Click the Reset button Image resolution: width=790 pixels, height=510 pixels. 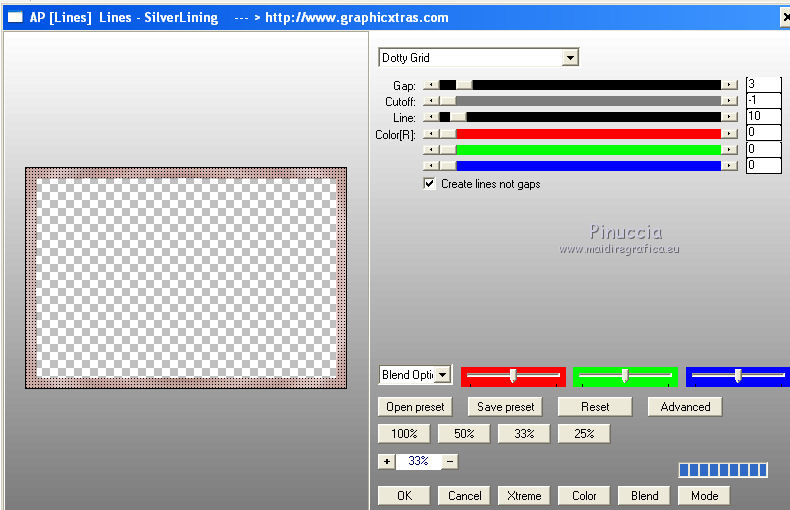595,407
